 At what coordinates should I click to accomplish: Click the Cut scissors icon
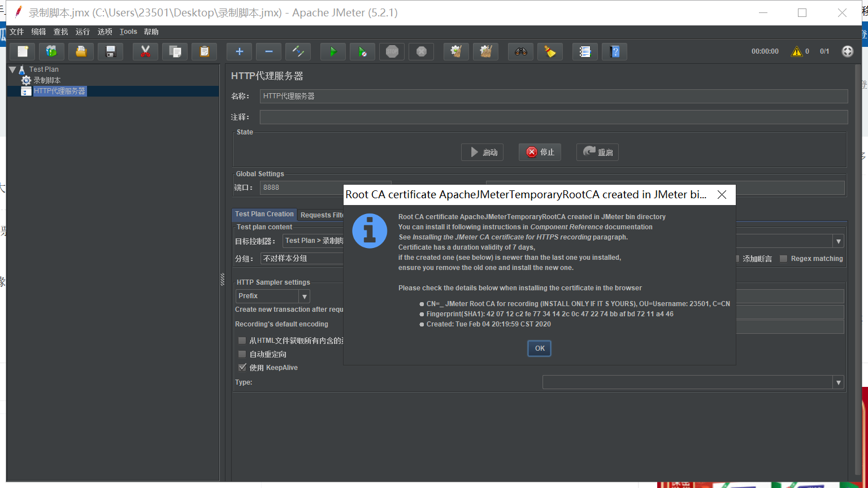pos(145,51)
